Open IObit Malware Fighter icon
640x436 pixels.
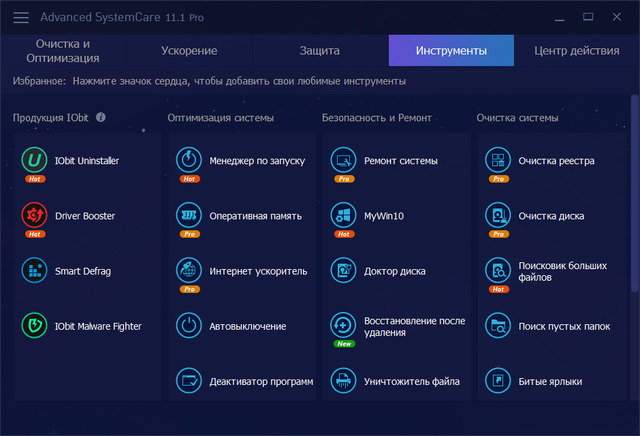(35, 326)
